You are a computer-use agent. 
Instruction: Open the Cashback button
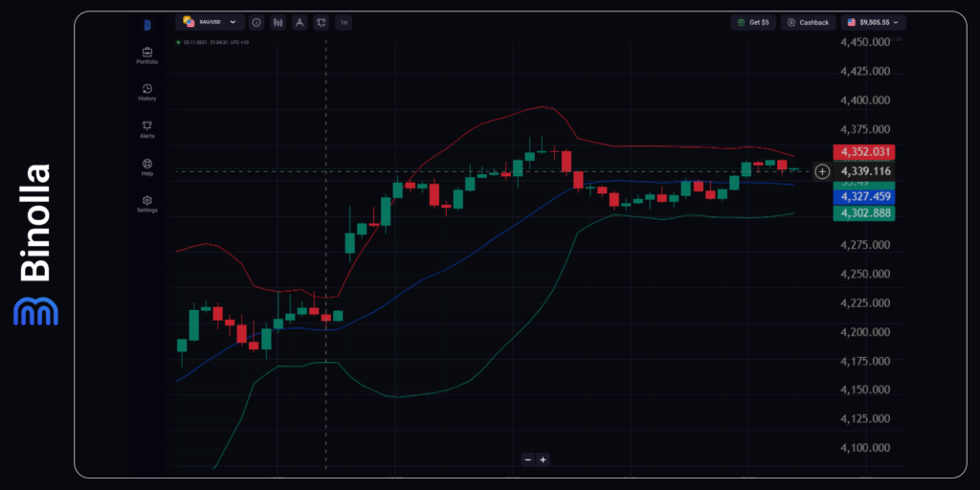pyautogui.click(x=808, y=23)
